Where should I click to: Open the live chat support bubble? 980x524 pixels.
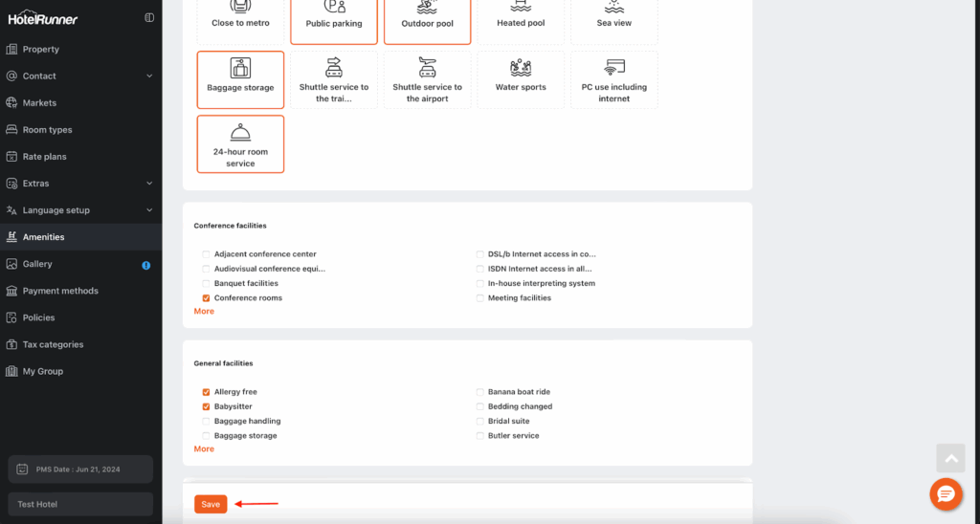coord(946,493)
